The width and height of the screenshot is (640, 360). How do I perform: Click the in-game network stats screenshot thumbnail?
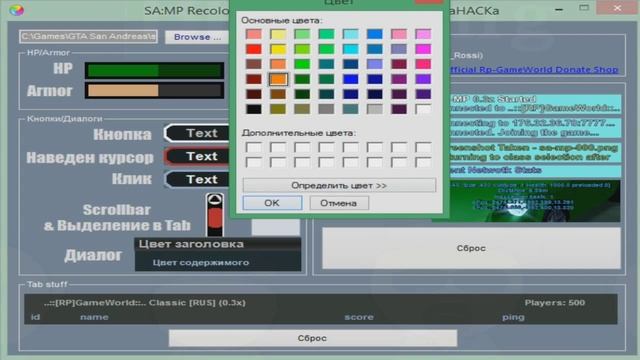point(535,201)
